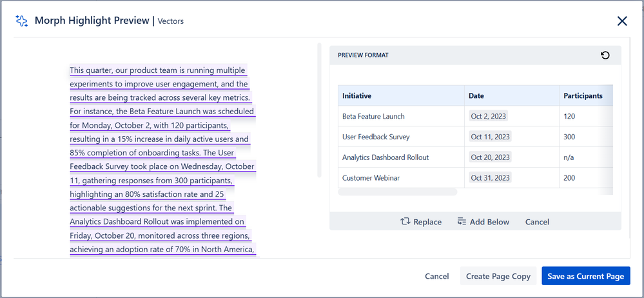Select the Initiative column header
This screenshot has width=644, height=298.
356,95
